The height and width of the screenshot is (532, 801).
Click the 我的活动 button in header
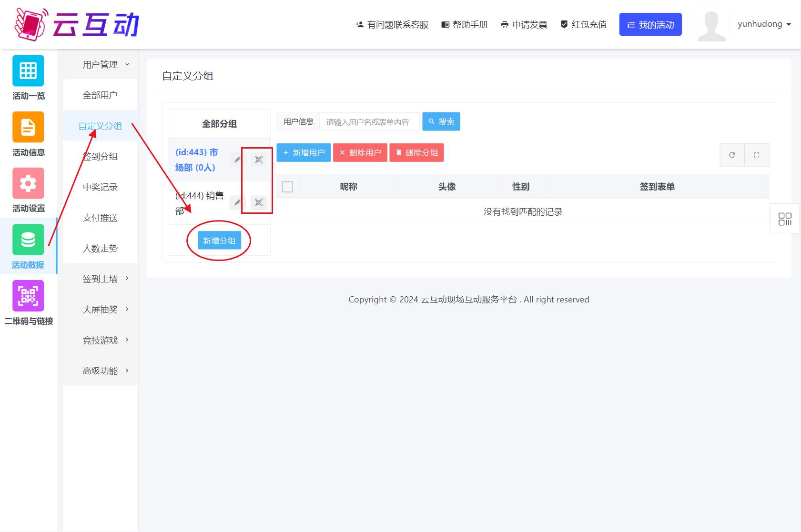point(650,25)
